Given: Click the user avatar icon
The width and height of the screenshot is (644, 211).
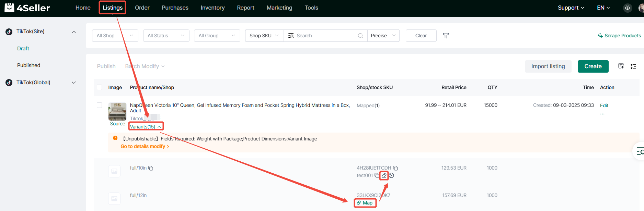Looking at the screenshot, I should 641,8.
